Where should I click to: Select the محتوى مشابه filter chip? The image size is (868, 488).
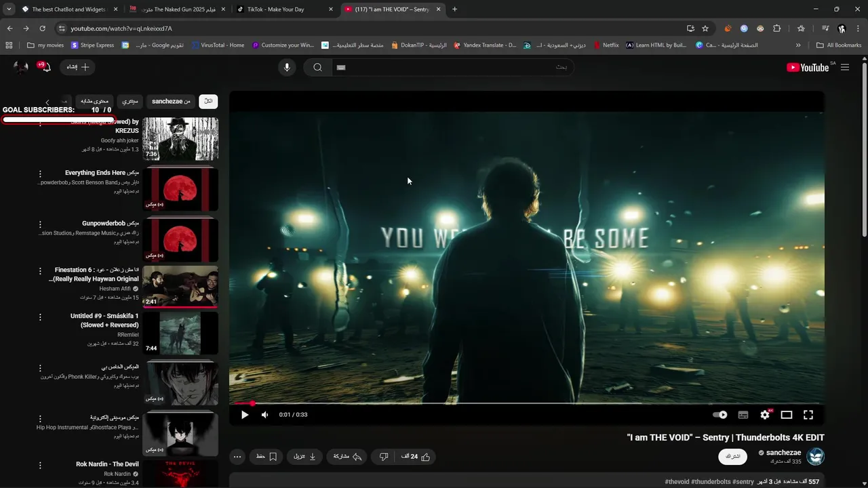[x=94, y=101]
